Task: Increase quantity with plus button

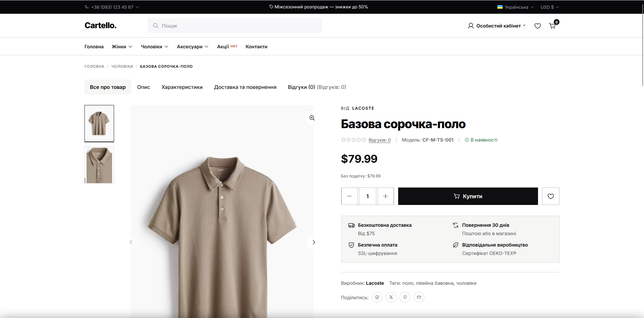Action: [385, 196]
